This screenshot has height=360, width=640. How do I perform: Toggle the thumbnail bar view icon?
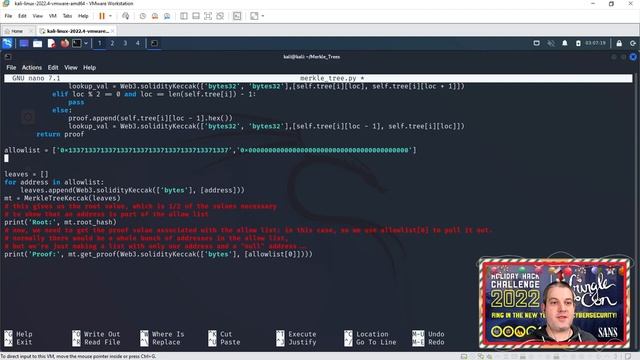click(196, 16)
